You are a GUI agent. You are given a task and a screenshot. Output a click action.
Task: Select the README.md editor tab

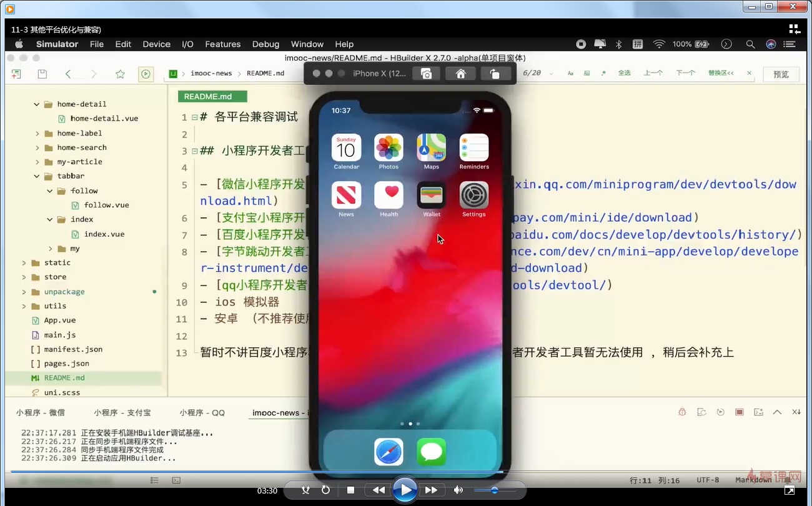tap(212, 97)
